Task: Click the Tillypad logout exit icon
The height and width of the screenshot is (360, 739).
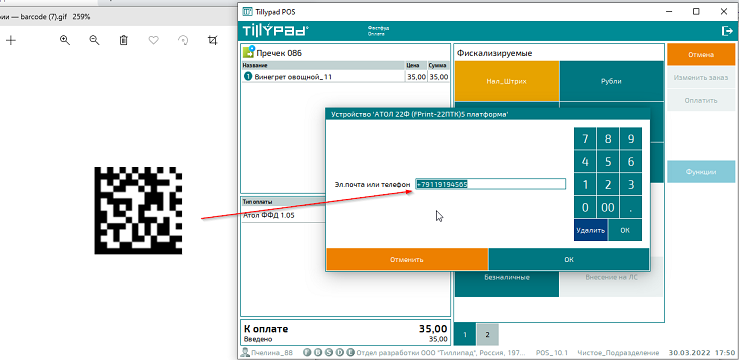Action: tap(726, 31)
